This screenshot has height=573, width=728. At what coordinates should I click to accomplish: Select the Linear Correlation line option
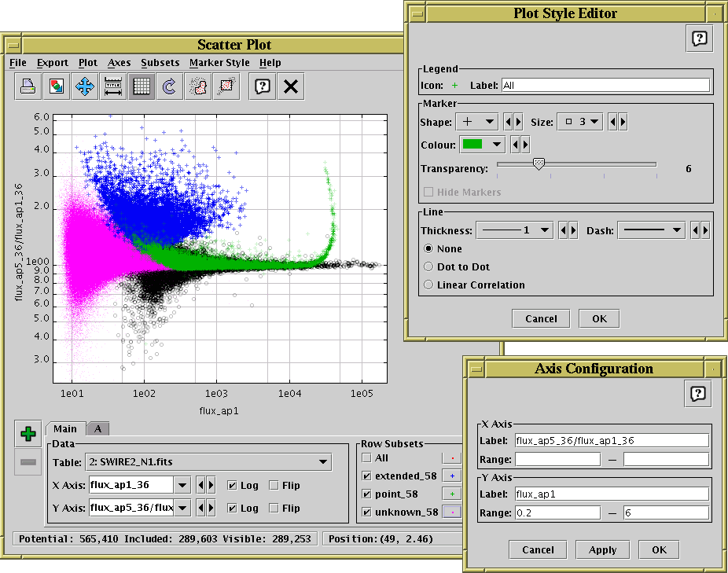(428, 285)
